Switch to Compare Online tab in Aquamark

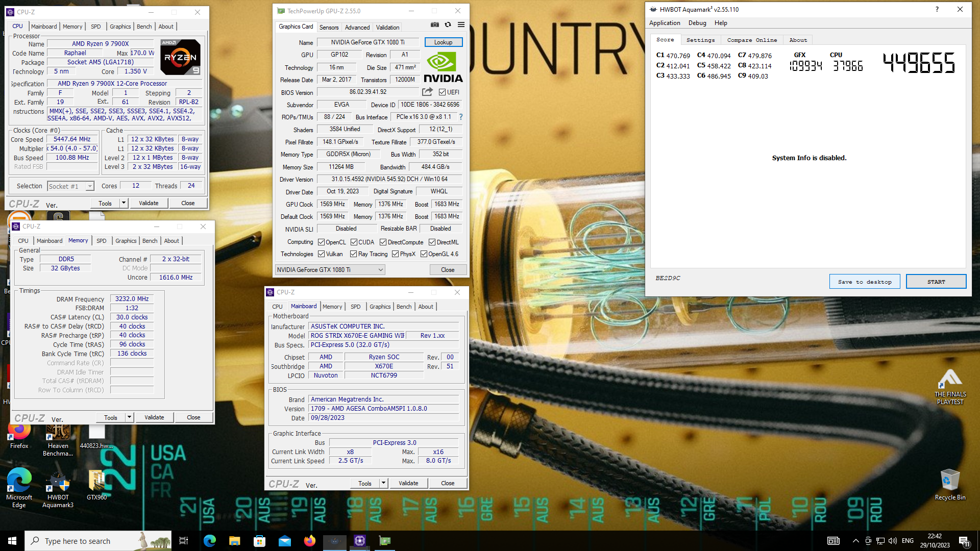[x=752, y=40]
